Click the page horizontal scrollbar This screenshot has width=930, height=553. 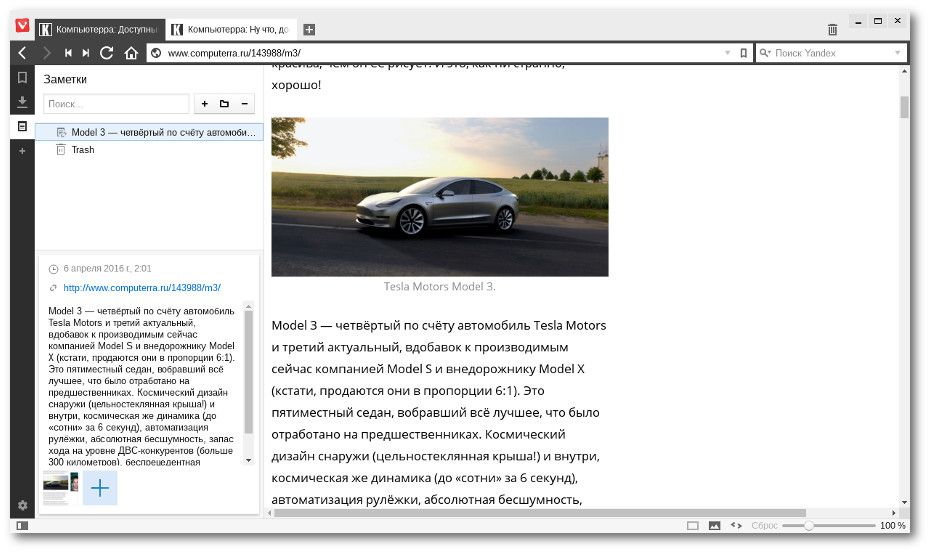pyautogui.click(x=539, y=513)
